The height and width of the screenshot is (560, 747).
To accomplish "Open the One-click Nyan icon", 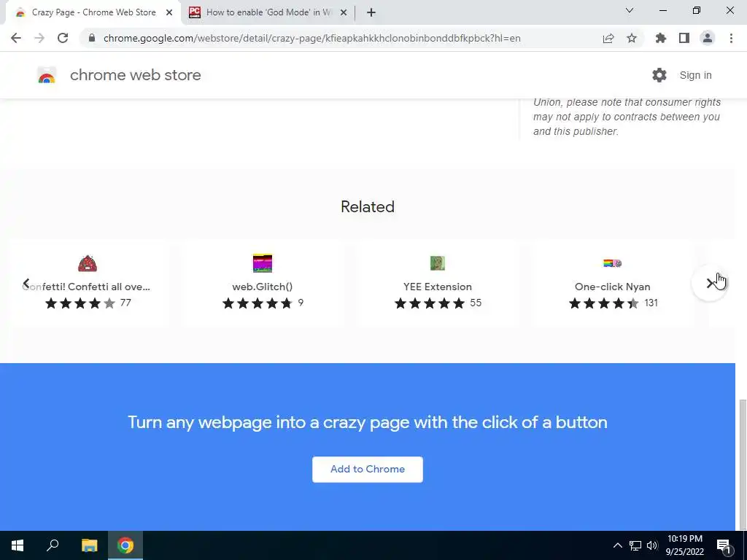I will [612, 262].
